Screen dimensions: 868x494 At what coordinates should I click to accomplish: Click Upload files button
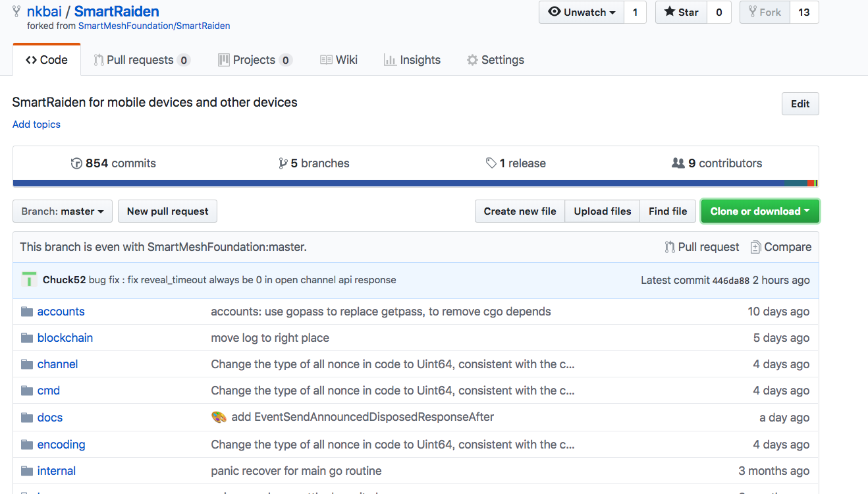point(603,211)
